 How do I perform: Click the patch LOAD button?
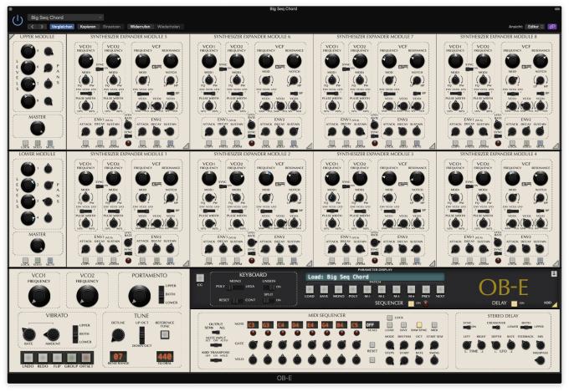click(x=310, y=289)
